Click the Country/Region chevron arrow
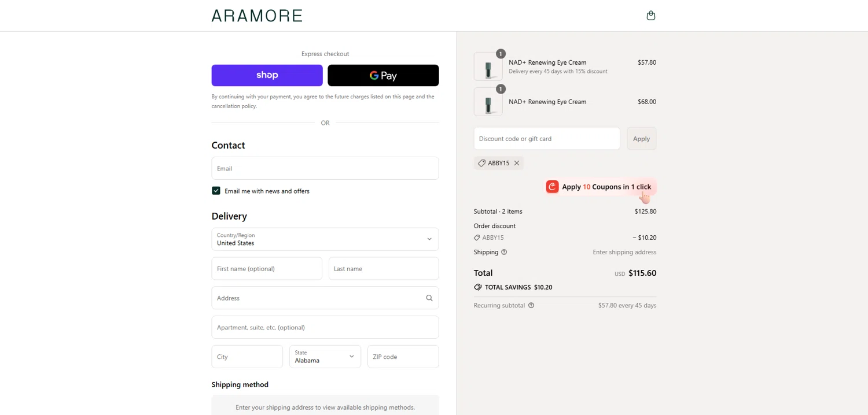 (429, 239)
